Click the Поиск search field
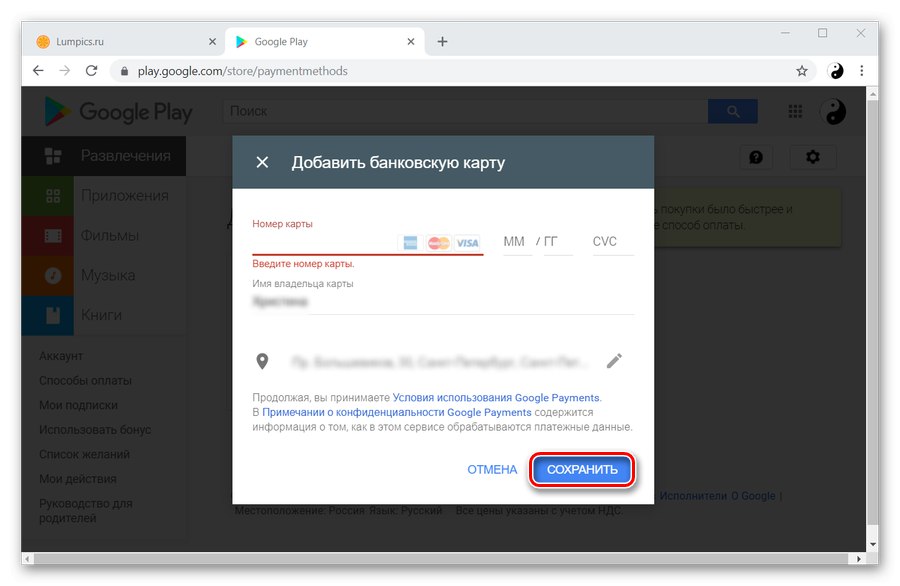Viewport: 900px width, 586px height. click(x=465, y=111)
